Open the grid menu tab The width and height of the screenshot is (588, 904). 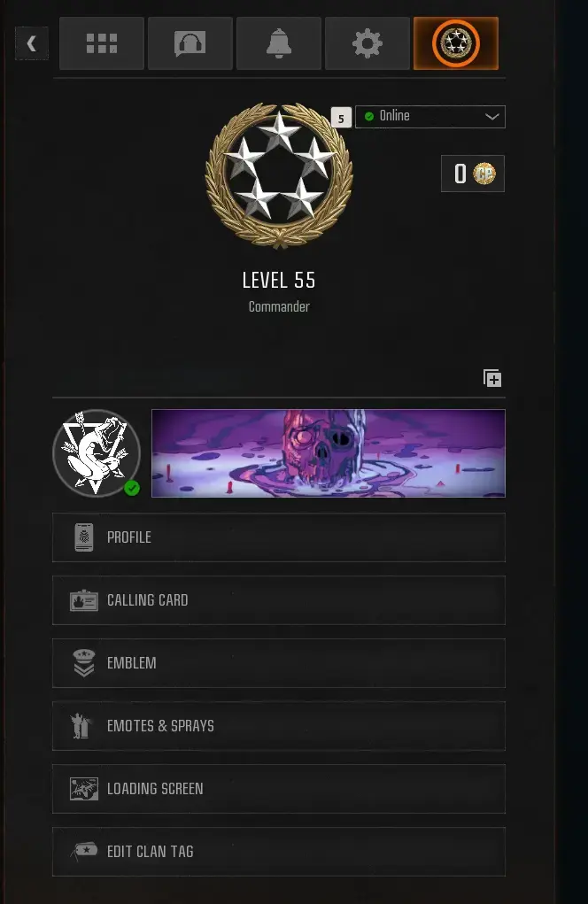click(102, 43)
